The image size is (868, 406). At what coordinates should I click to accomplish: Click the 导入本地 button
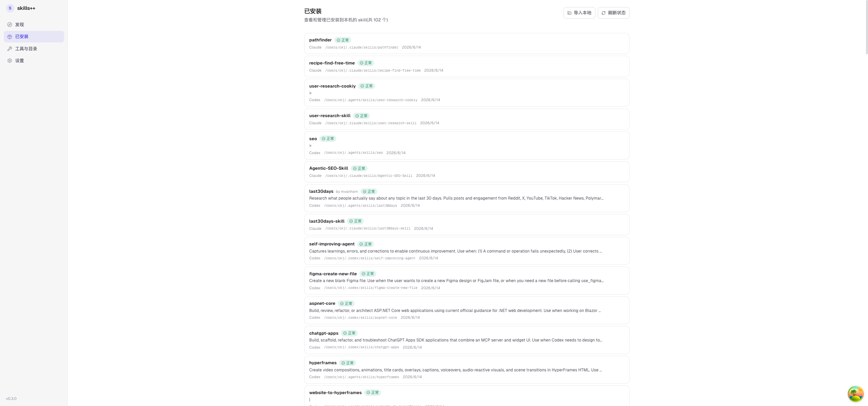[x=579, y=13]
